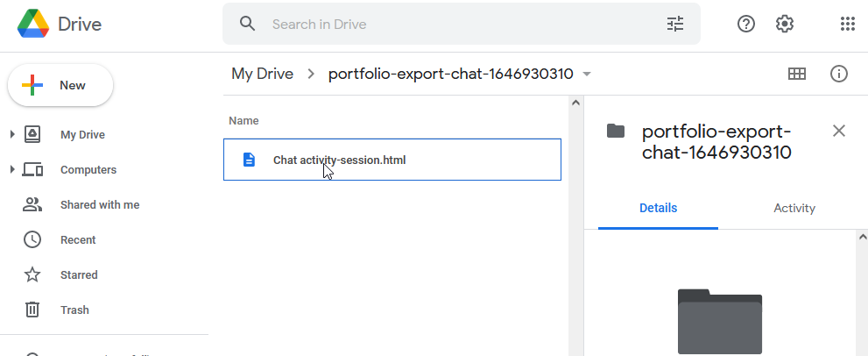Focus the Search in Drive field
868x356 pixels.
point(462,24)
